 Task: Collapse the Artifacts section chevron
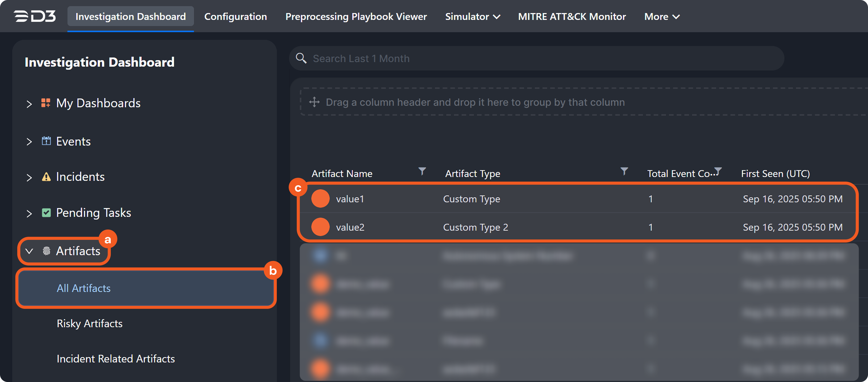coord(29,251)
